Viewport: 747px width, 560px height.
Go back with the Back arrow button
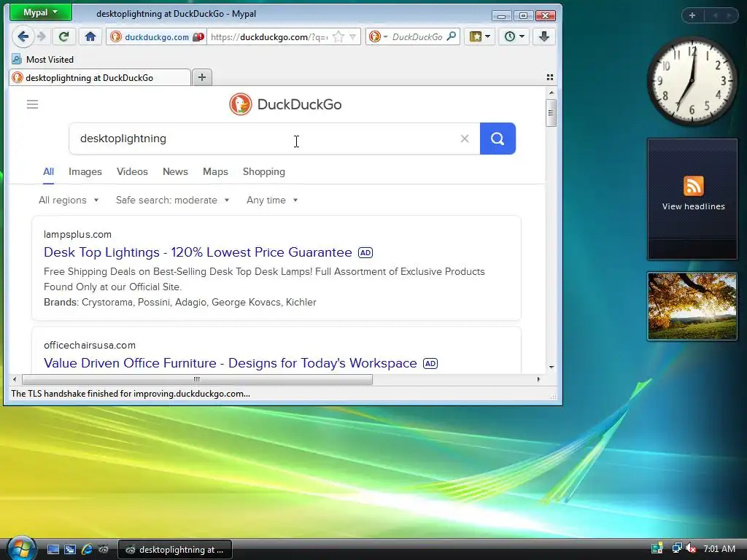point(23,36)
